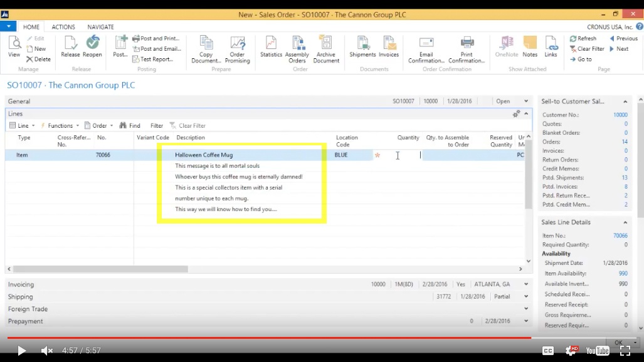Click Clear Filter in the Lines toolbar

click(187, 126)
